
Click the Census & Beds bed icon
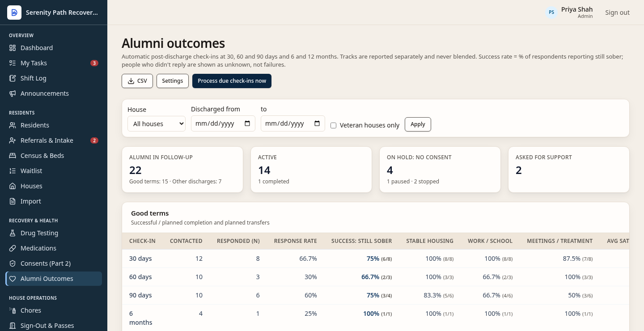13,156
